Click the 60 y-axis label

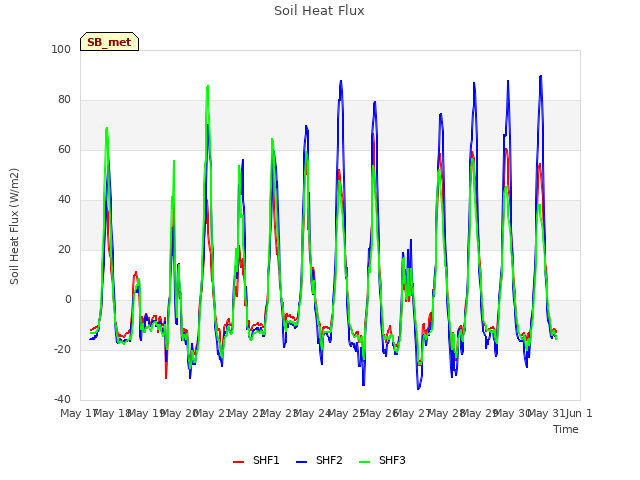coord(64,149)
